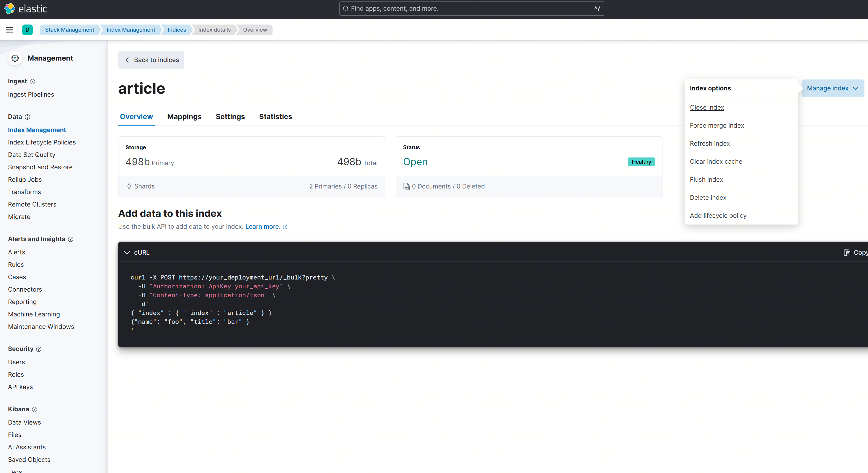The height and width of the screenshot is (473, 868).
Task: Open Ingest Pipelines in sidebar
Action: pos(31,95)
